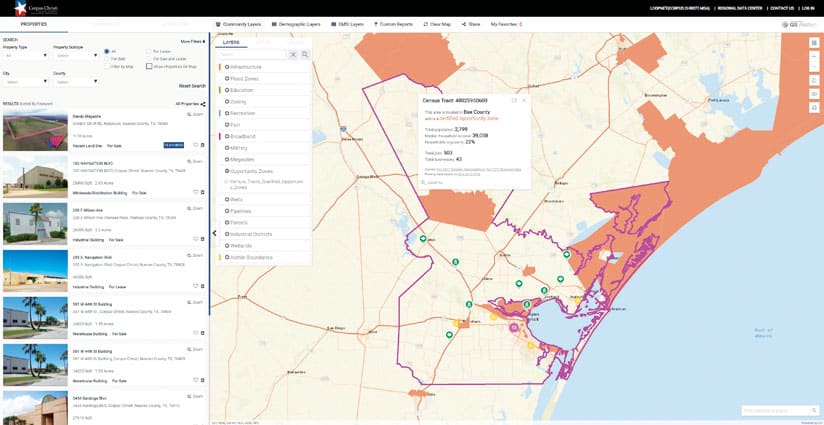The image size is (824, 425).
Task: Maximize the Census Tract popup window
Action: [514, 100]
